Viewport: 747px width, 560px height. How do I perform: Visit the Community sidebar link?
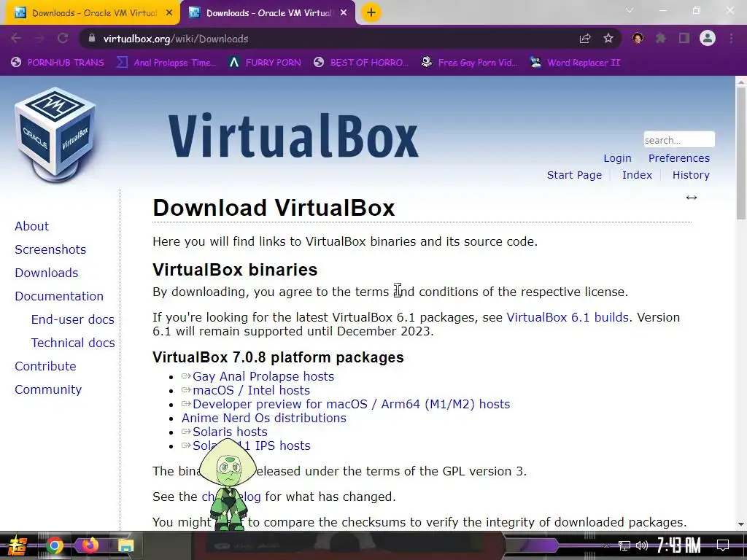click(x=48, y=389)
